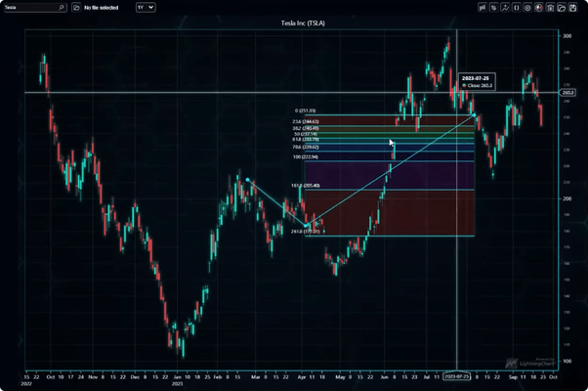588x391 pixels.
Task: Click the '100 (222.94)' Fibonacci level label
Action: point(306,156)
